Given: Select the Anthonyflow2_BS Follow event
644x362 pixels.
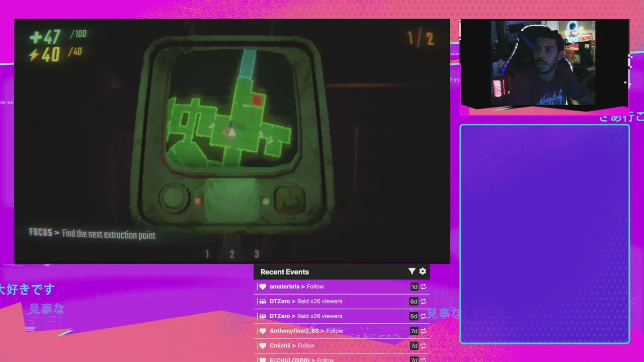Looking at the screenshot, I should pyautogui.click(x=342, y=331).
